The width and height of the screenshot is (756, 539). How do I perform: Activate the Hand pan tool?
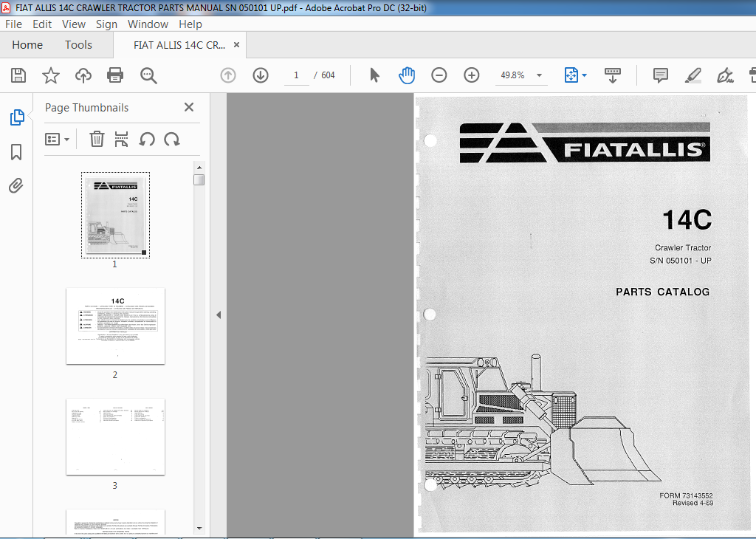pyautogui.click(x=407, y=75)
